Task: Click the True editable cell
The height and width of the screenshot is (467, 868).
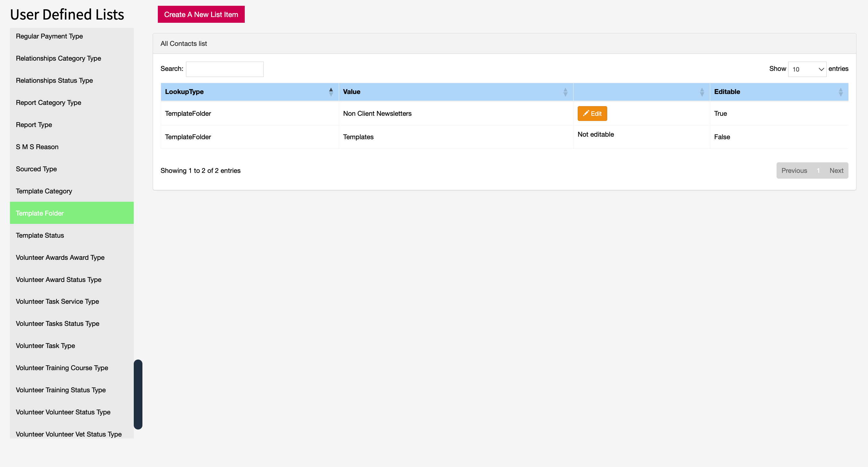Action: [x=779, y=114]
